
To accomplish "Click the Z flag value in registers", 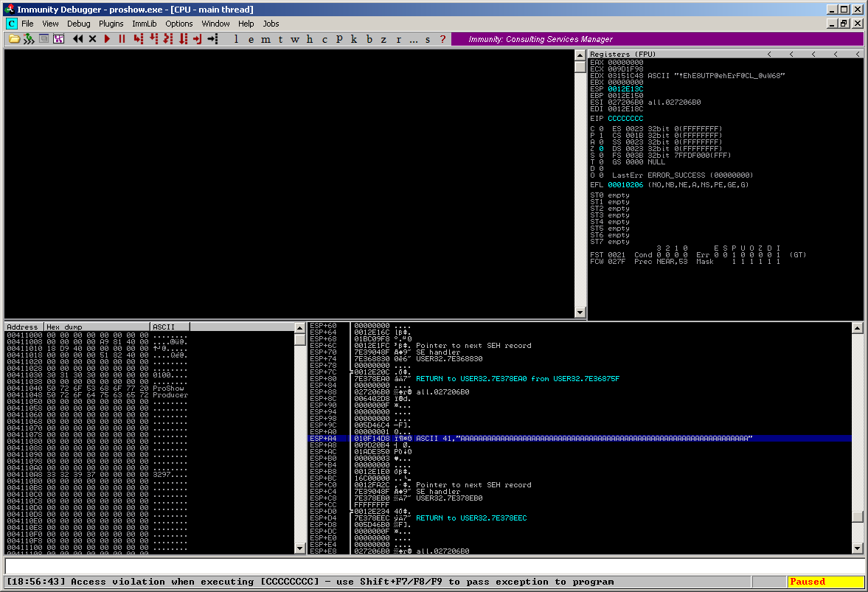I will click(601, 149).
